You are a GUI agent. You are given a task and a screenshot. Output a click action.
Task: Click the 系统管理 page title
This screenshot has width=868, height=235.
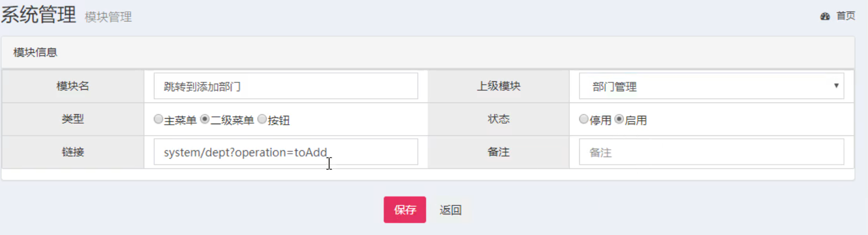point(38,15)
